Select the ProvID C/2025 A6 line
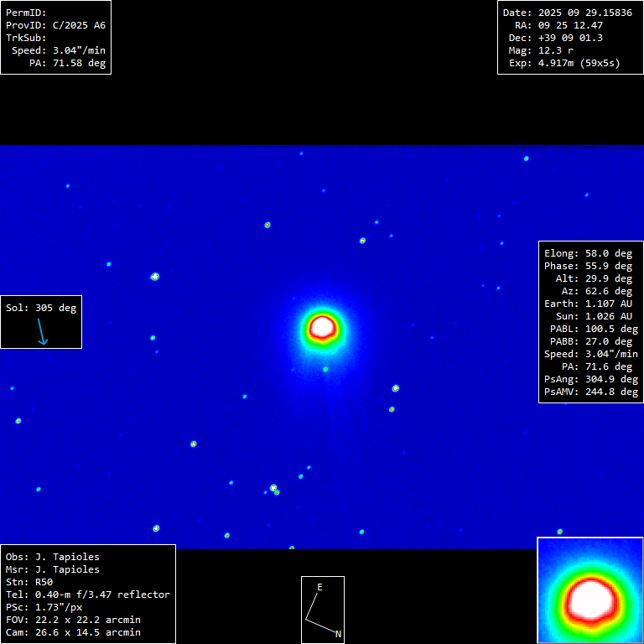The height and width of the screenshot is (644, 644). tap(55, 25)
